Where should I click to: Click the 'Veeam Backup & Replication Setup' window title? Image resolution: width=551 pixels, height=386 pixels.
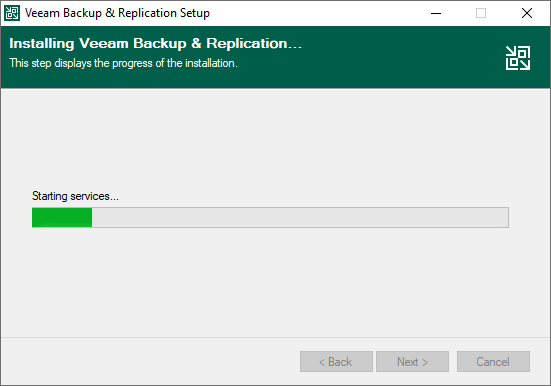(x=117, y=13)
